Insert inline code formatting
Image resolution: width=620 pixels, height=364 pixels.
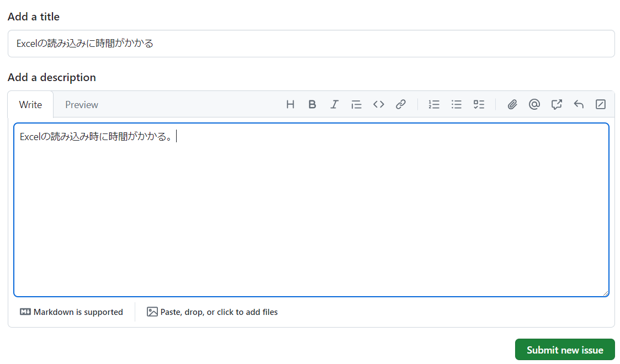379,104
